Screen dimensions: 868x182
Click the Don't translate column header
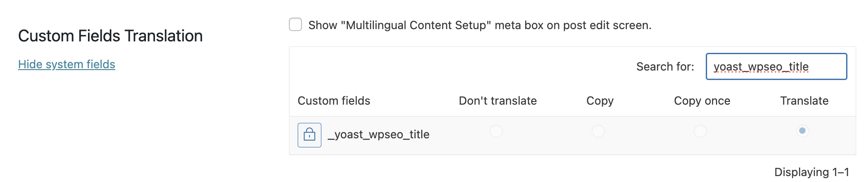[497, 101]
